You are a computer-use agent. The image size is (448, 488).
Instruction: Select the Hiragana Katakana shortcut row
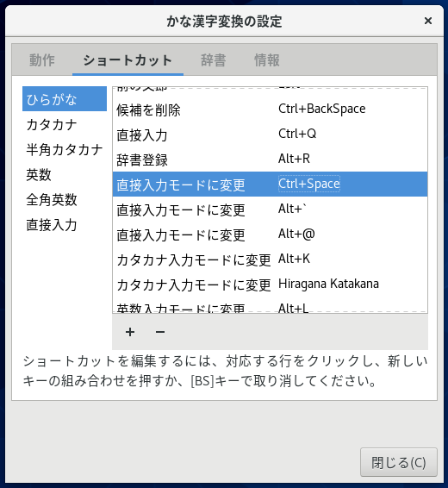(270, 285)
